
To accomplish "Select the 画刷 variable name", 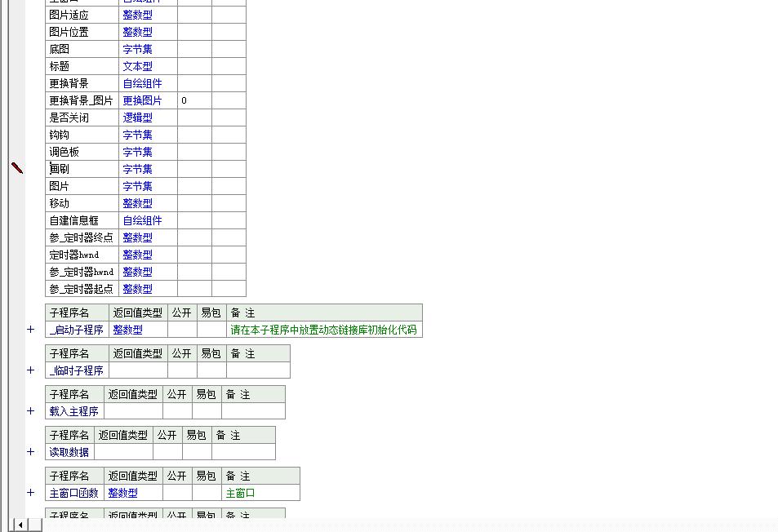I will pyautogui.click(x=59, y=169).
